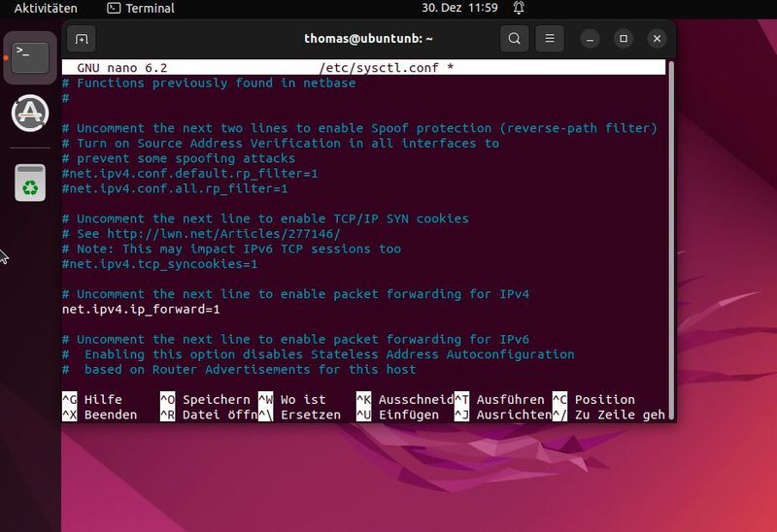Click the ^J Ausrichten shortcut
Image resolution: width=777 pixels, height=532 pixels.
[503, 415]
